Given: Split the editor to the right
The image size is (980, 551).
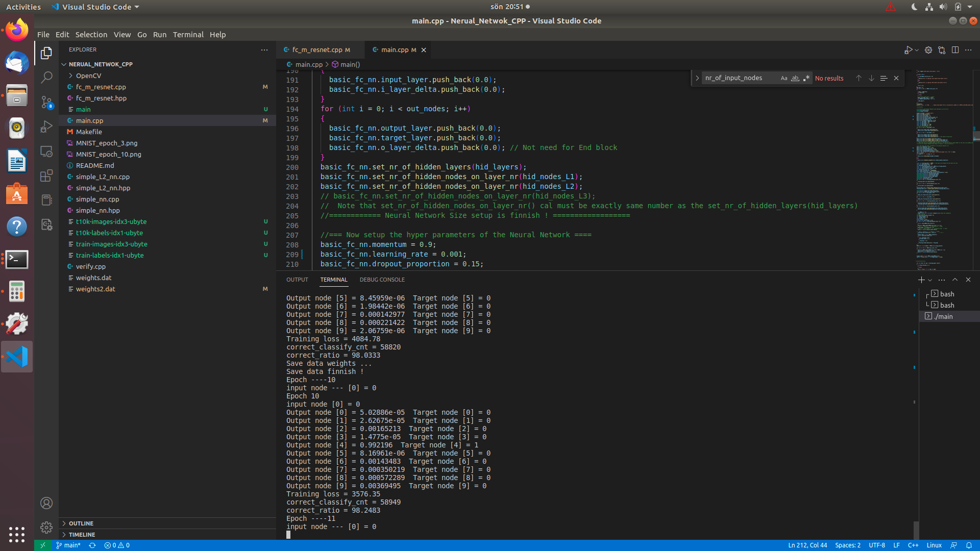Looking at the screenshot, I should pos(955,50).
